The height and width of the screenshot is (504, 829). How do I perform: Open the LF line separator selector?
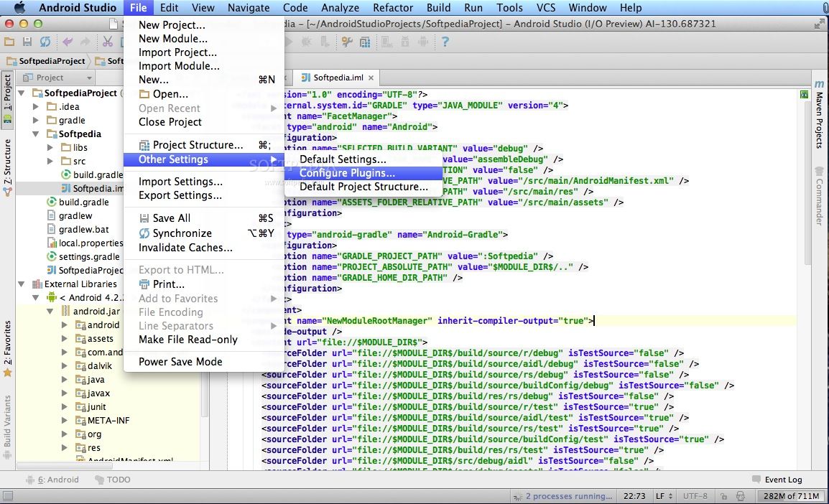click(664, 496)
